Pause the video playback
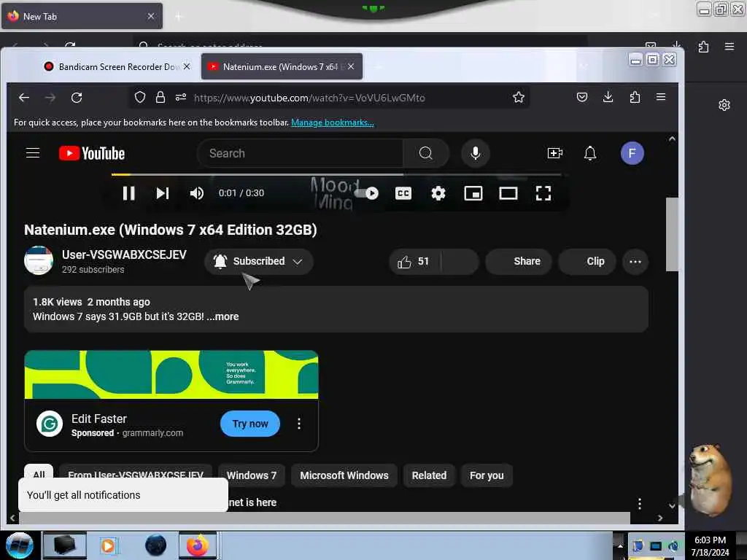Image resolution: width=747 pixels, height=560 pixels. [128, 192]
